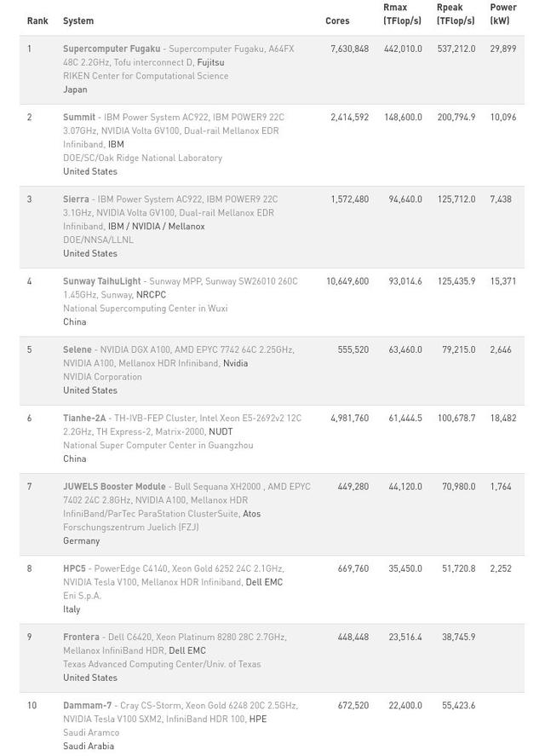Open National Supercomputing Center in Wuxi
Screen dimensions: 545x756
(x=145, y=309)
